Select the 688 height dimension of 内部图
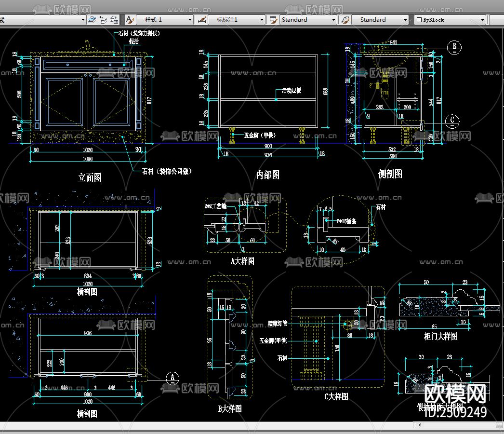Image resolution: width=504 pixels, height=434 pixels. [325, 92]
